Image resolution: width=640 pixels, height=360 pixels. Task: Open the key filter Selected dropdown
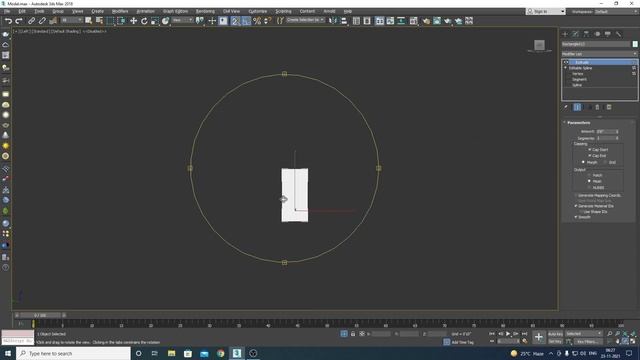(584, 334)
